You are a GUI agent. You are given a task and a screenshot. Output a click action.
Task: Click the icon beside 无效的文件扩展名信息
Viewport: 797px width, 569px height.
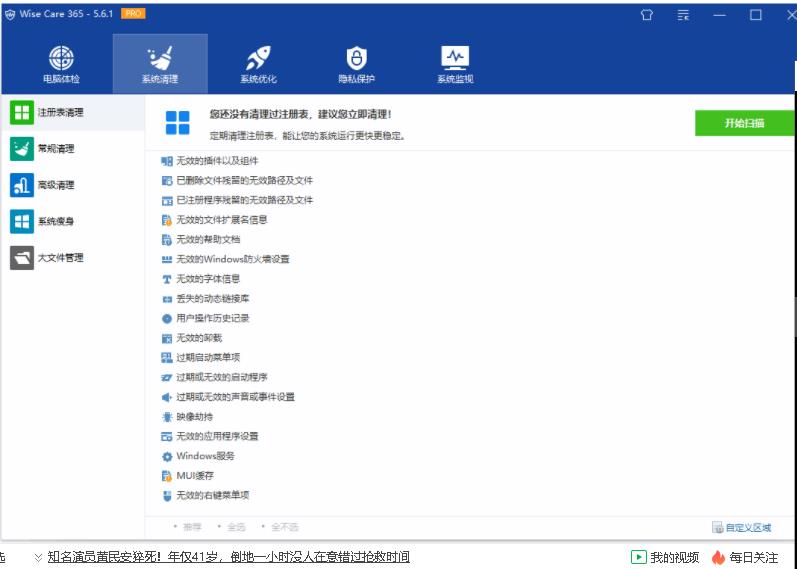click(x=167, y=220)
